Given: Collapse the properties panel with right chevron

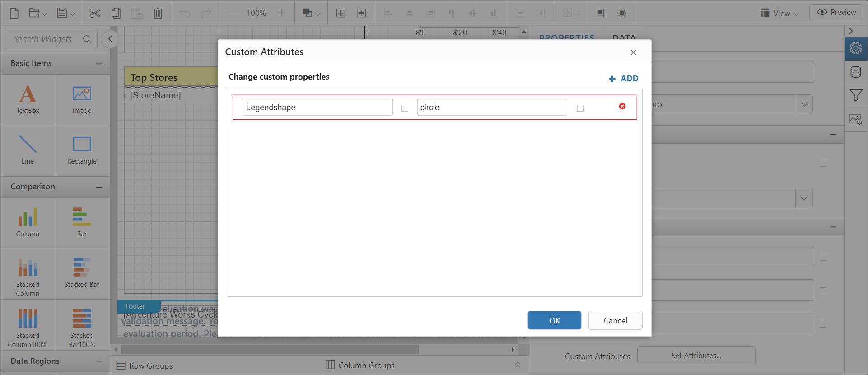Looking at the screenshot, I should tap(851, 31).
